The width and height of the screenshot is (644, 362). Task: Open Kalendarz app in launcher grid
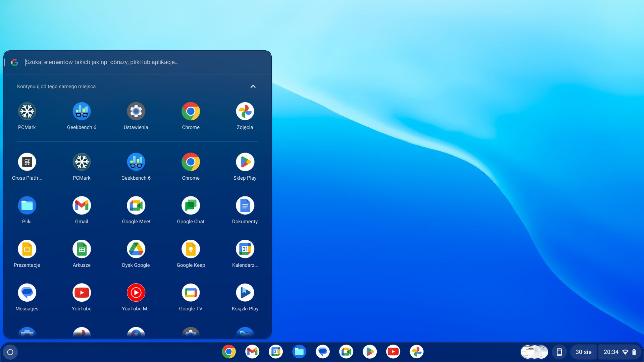pos(245,254)
